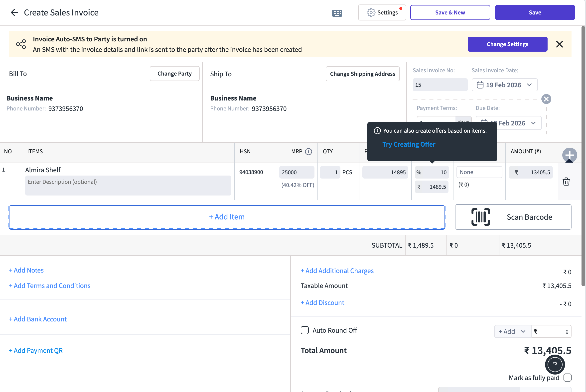Click + Add Terms and Conditions

click(50, 286)
